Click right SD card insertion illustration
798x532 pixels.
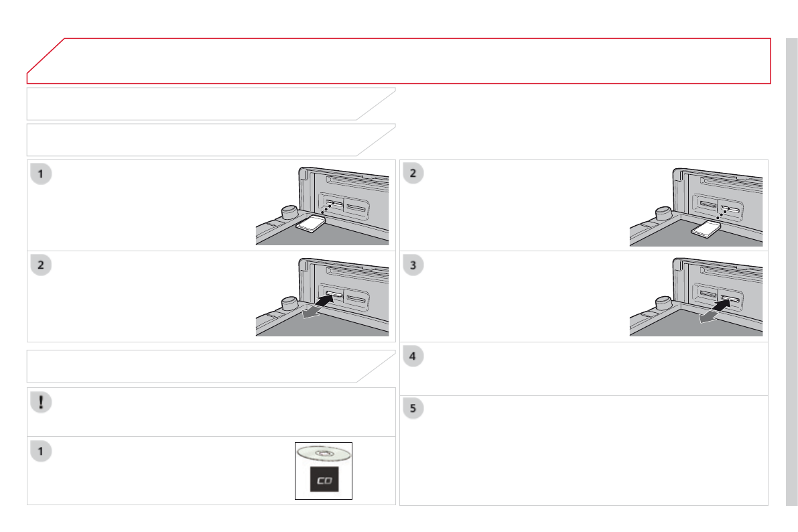coord(695,206)
